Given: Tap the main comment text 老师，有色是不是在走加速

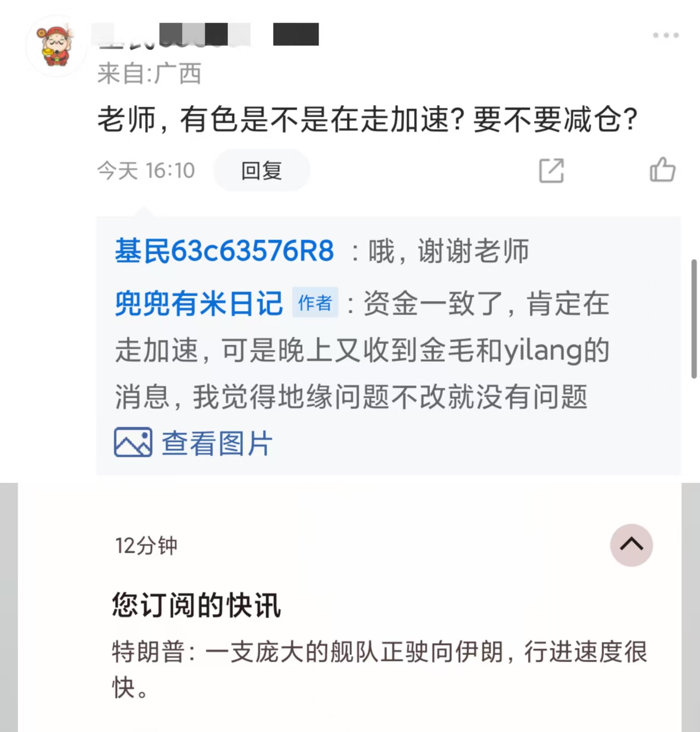Looking at the screenshot, I should pyautogui.click(x=368, y=119).
